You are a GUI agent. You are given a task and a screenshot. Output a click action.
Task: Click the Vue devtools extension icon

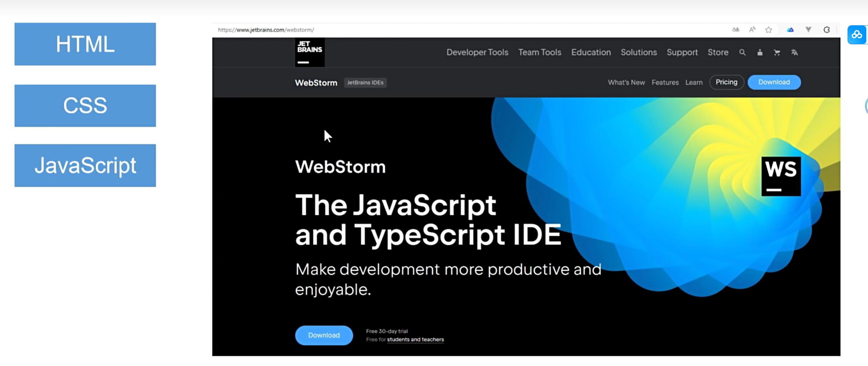click(808, 30)
